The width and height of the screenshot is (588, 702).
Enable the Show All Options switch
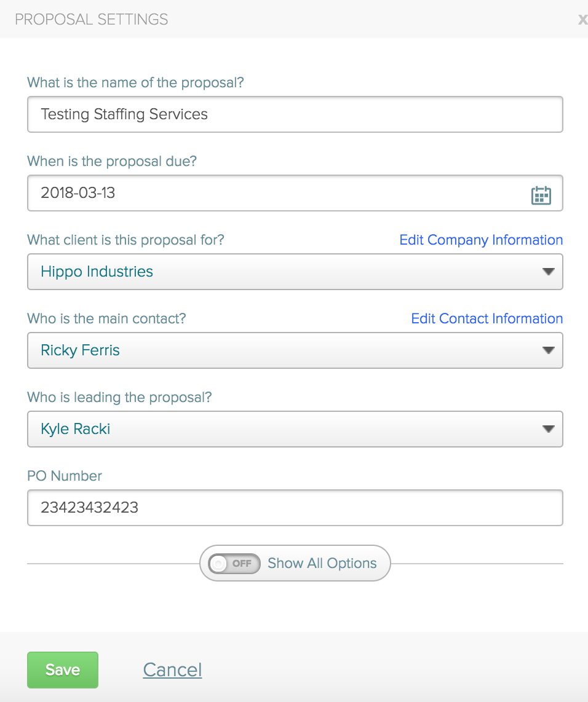pos(234,563)
